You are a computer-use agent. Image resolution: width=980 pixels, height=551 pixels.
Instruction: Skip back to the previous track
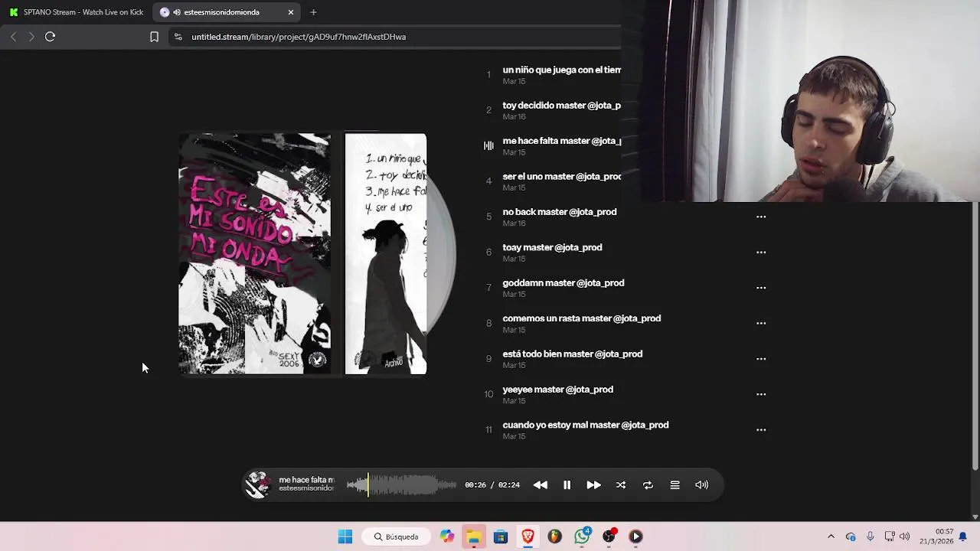[x=541, y=485]
